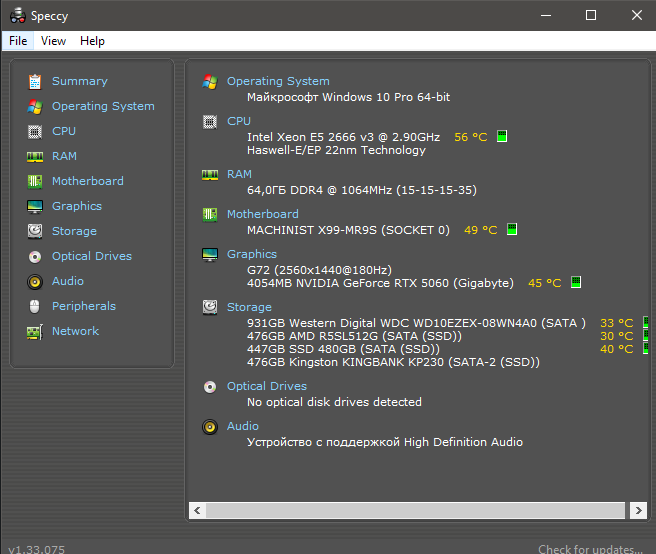Select Storage in the sidebar list

click(x=74, y=231)
